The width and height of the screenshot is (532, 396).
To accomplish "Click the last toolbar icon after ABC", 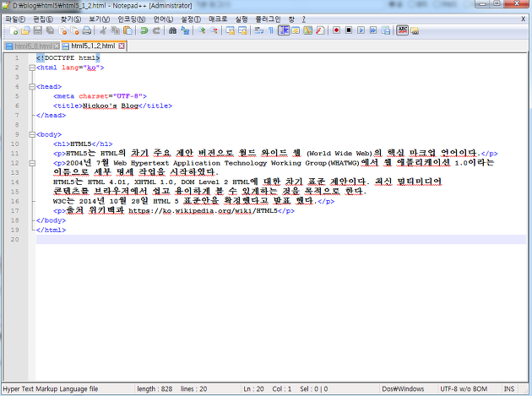I will [x=415, y=31].
